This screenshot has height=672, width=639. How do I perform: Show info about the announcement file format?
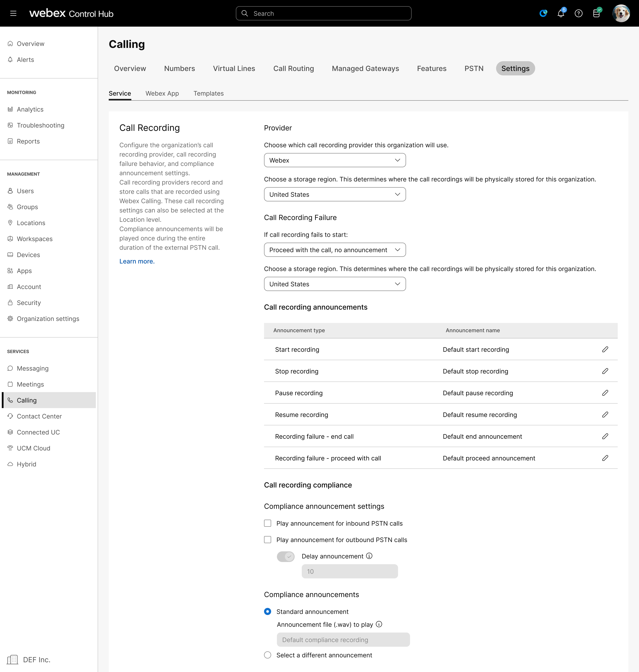[379, 625]
